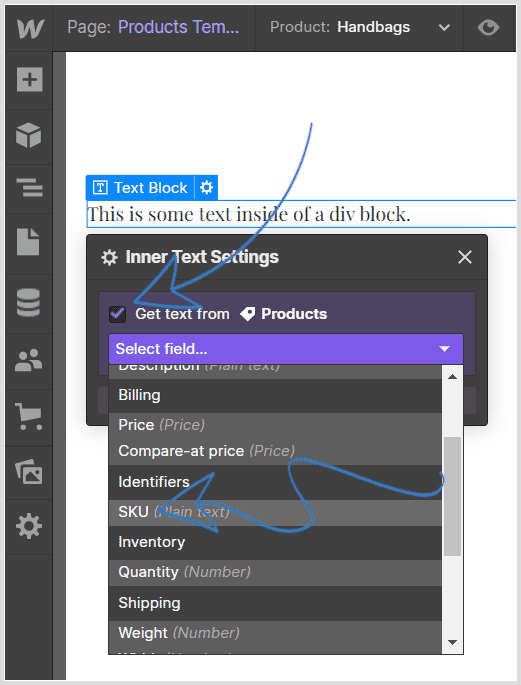Click the Webflow logo icon
Screen dimensions: 521x685
coord(30,29)
